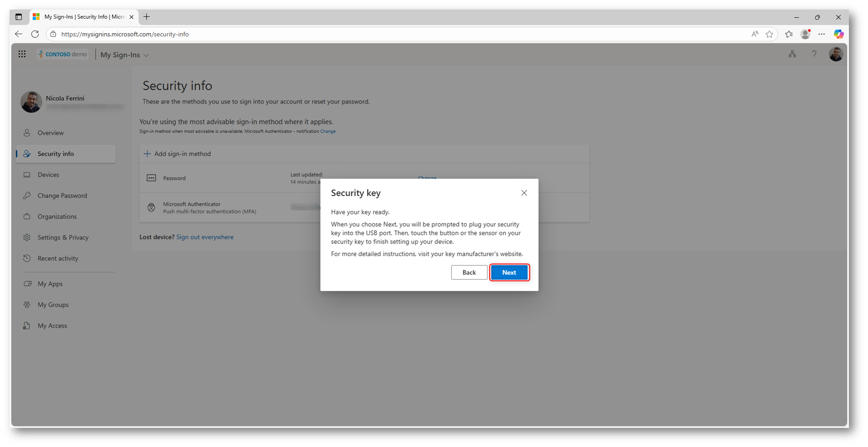Screen dimensions: 868x447
Task: Open a new browser tab
Action: (146, 17)
